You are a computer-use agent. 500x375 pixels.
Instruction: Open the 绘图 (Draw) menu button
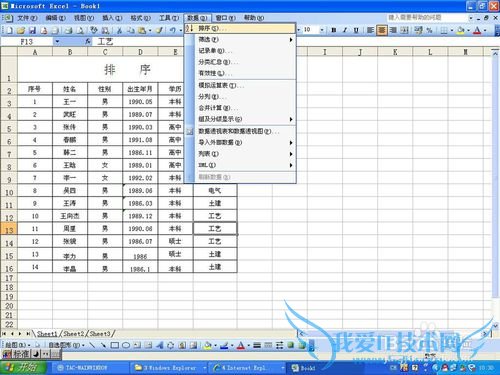(x=18, y=345)
